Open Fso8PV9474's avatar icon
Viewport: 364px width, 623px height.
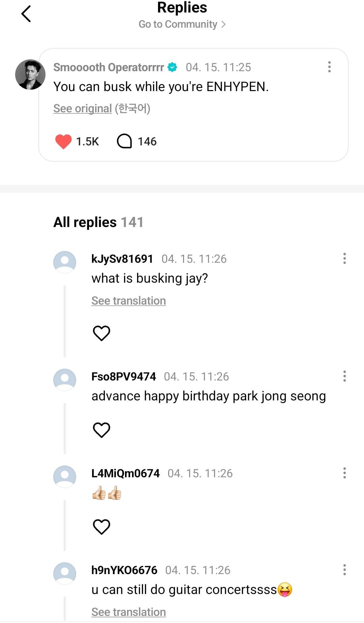coord(65,380)
